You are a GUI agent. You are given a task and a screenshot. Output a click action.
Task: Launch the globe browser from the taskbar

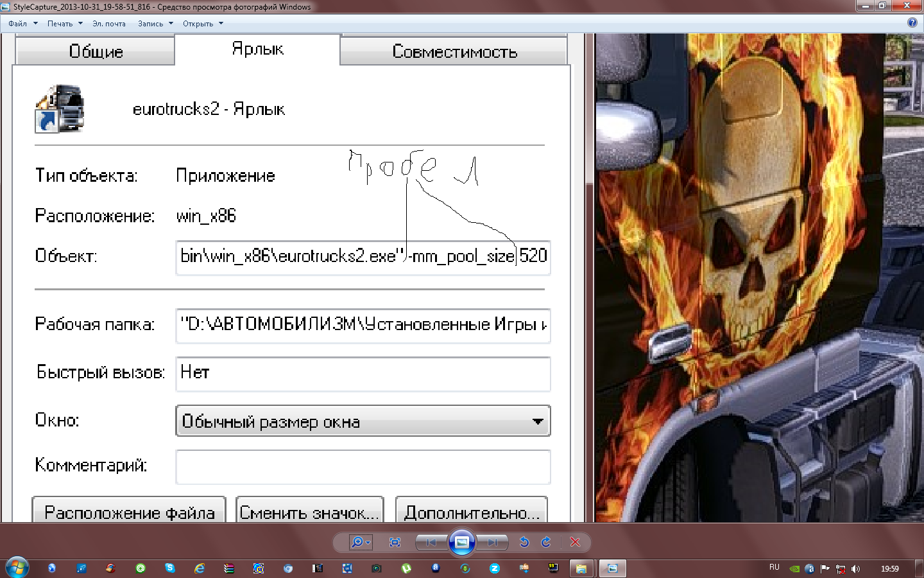point(52,568)
